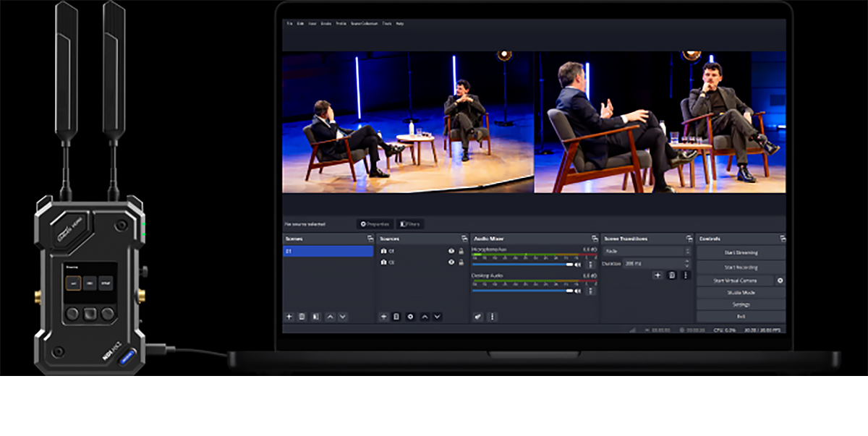The image size is (868, 436).
Task: Undock the Controls panel
Action: click(x=782, y=239)
